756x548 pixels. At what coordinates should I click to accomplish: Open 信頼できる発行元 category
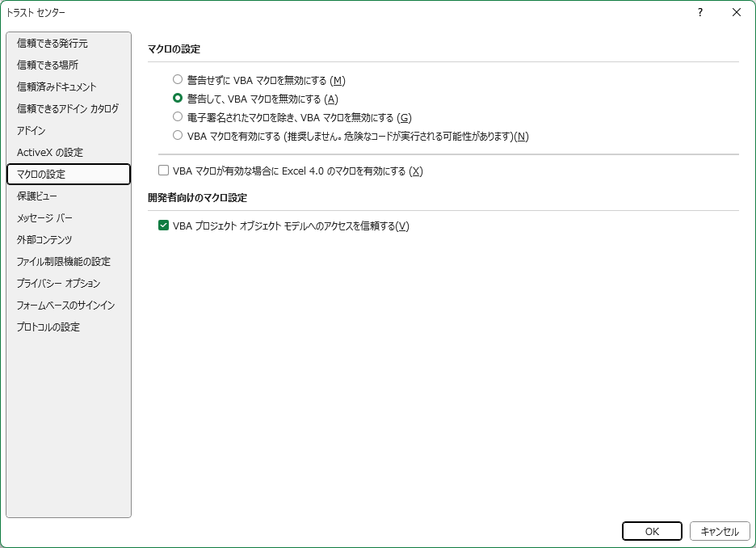[52, 43]
